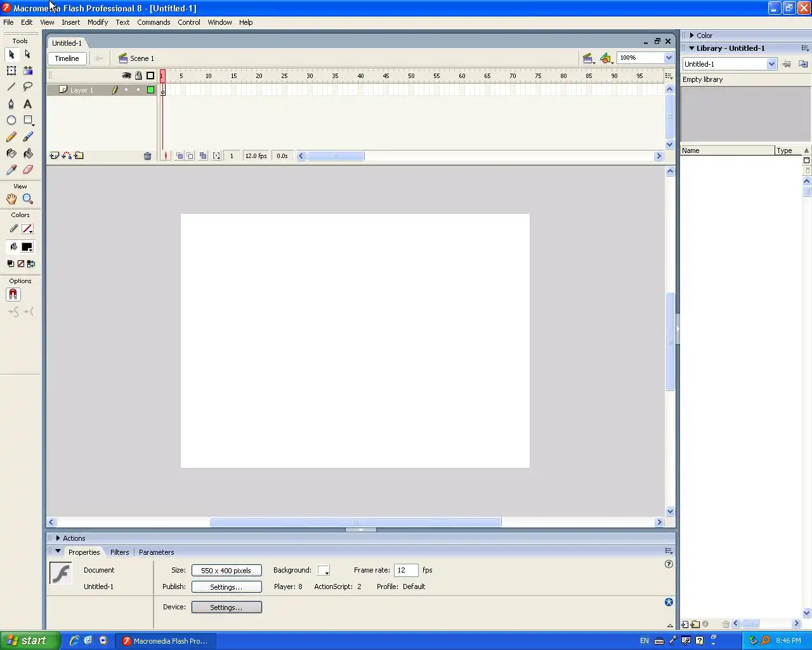Click Device Settings button

226,607
